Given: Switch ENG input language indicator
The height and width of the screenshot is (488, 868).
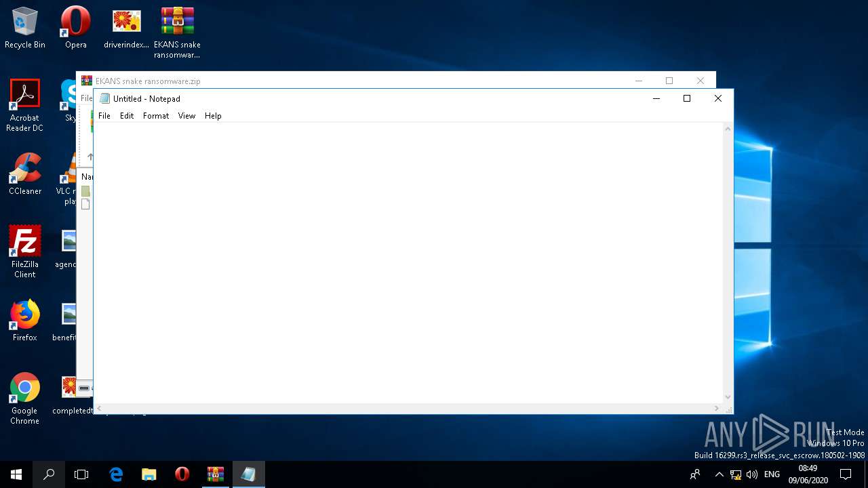Looking at the screenshot, I should pos(772,474).
